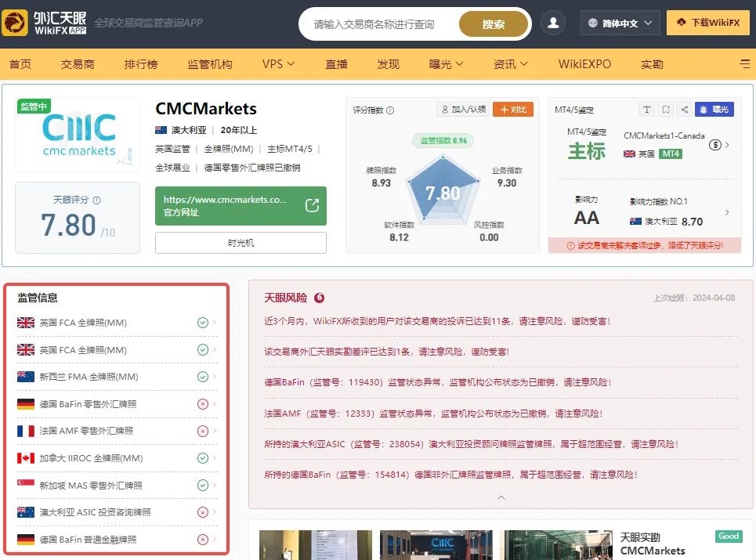
Task: Click the risk line mentioning 投诉已达到11条
Action: click(437, 321)
